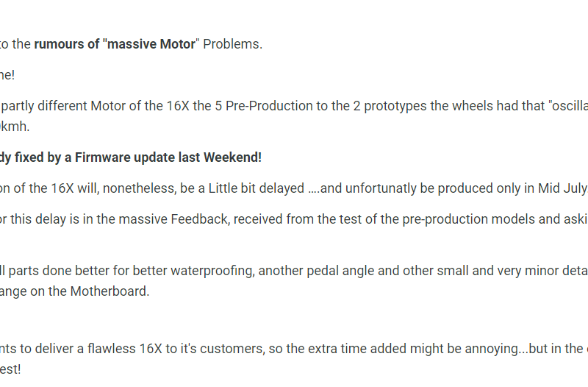Click the bold "massive Motor" text

(x=151, y=44)
